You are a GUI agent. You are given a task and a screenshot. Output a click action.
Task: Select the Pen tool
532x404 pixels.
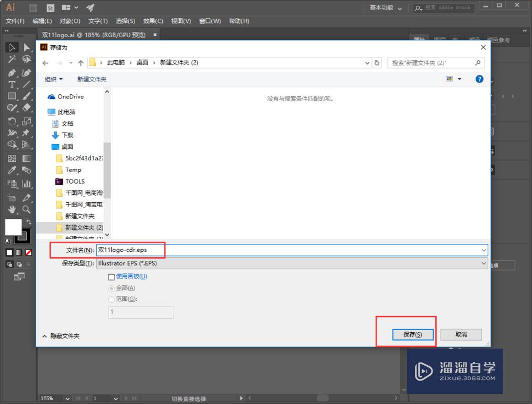pos(12,72)
